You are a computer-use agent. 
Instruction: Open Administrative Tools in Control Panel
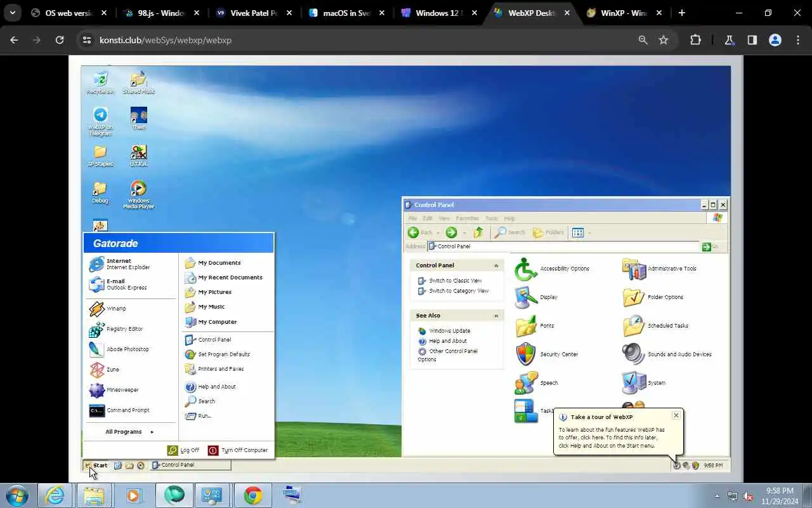pyautogui.click(x=659, y=269)
